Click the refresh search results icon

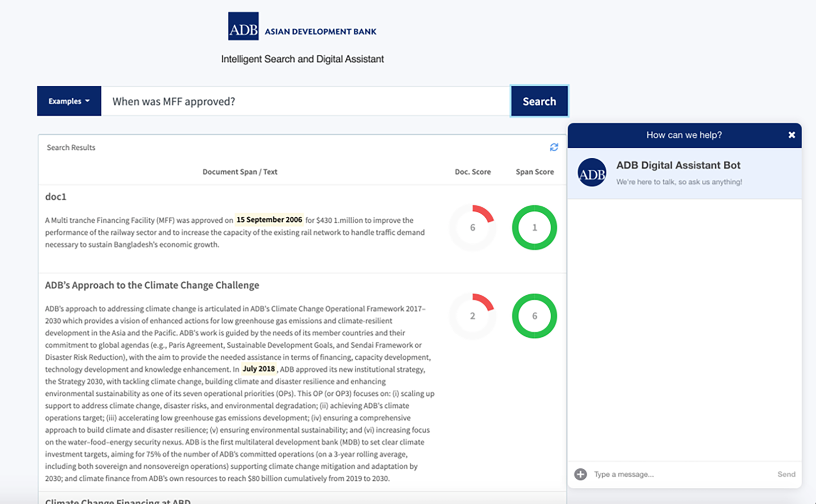coord(554,147)
